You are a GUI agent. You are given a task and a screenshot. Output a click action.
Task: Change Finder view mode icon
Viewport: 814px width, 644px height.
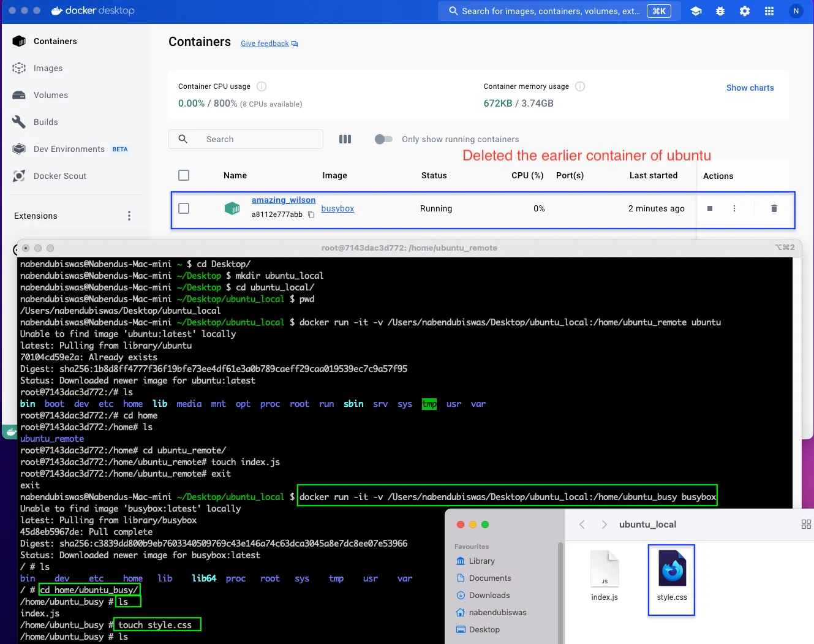(x=806, y=525)
